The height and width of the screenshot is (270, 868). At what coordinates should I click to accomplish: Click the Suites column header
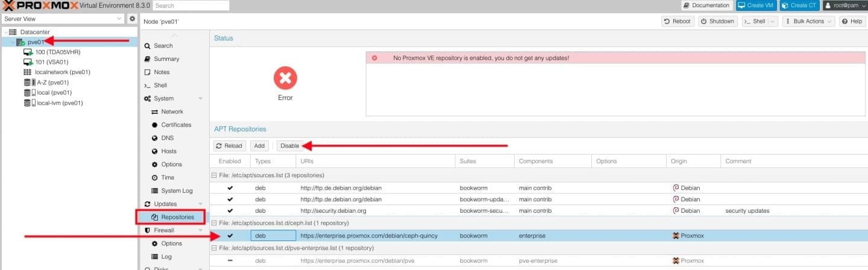point(484,162)
